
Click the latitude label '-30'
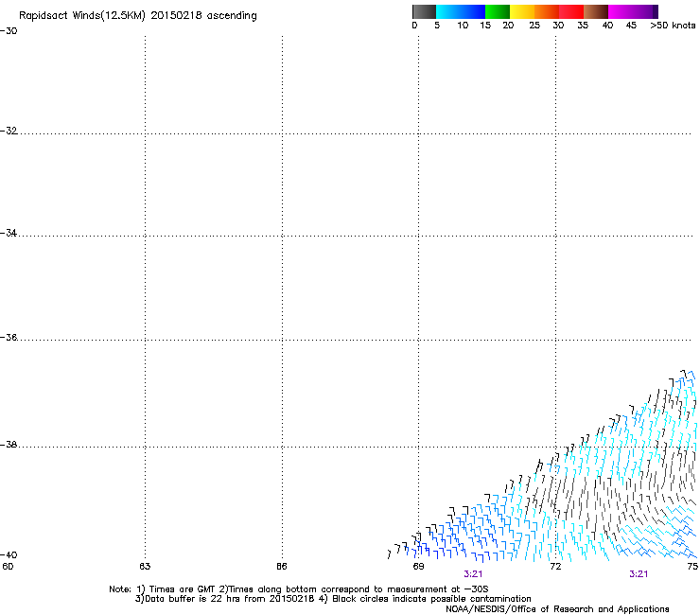[x=9, y=31]
